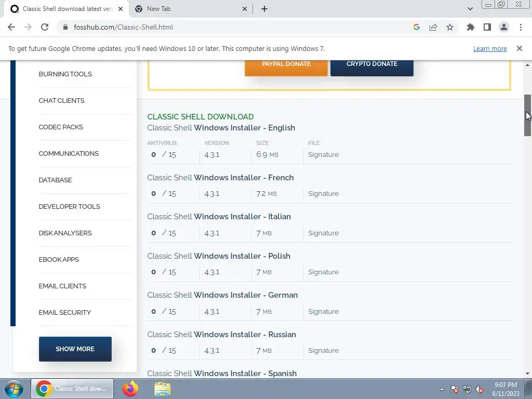Screen dimensions: 532x399
Task: Click the scrollbar up arrow
Action: pyautogui.click(x=527, y=64)
